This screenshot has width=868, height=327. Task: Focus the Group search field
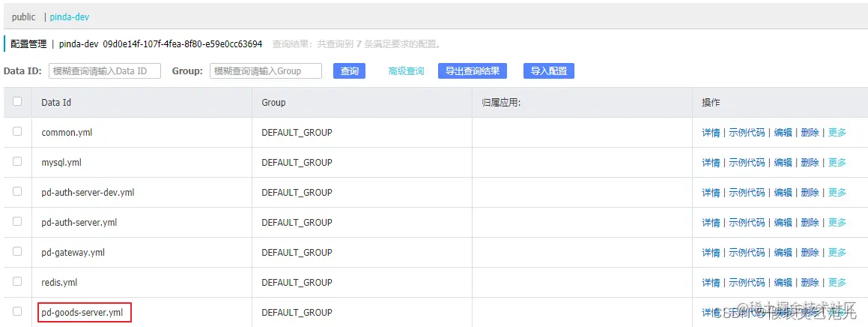point(266,71)
